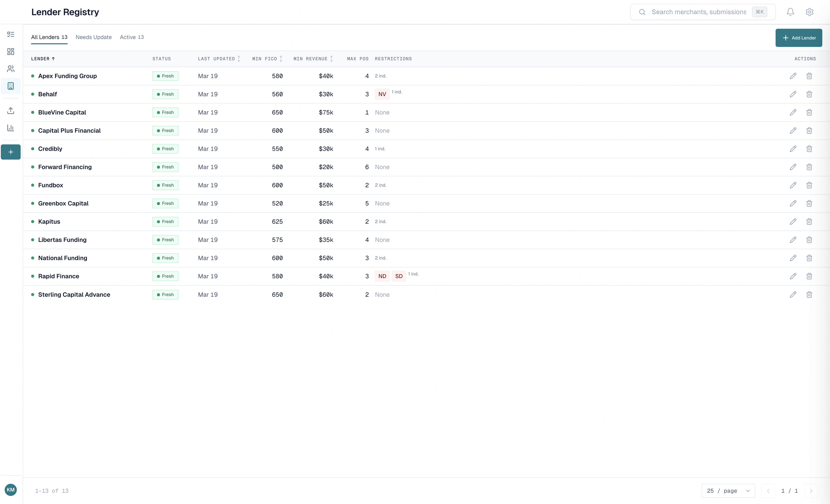Delete Fundbox using its trash icon
This screenshot has width=830, height=504.
809,185
